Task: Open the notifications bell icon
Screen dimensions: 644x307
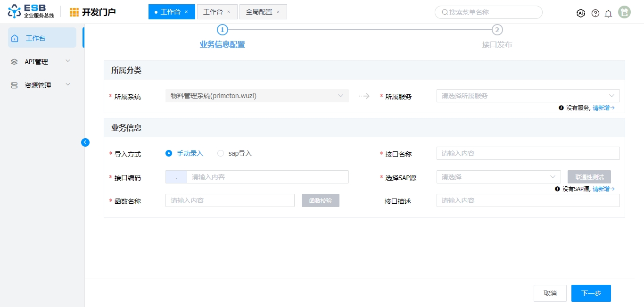Action: point(608,13)
